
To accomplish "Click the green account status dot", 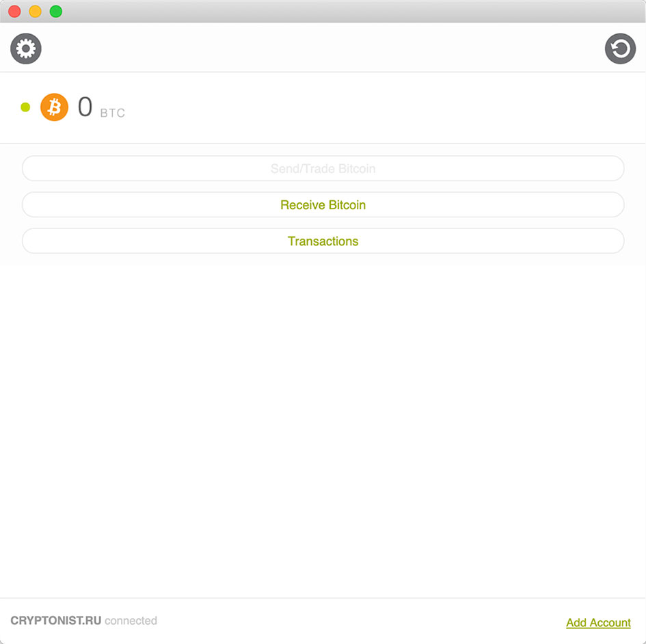I will [25, 107].
